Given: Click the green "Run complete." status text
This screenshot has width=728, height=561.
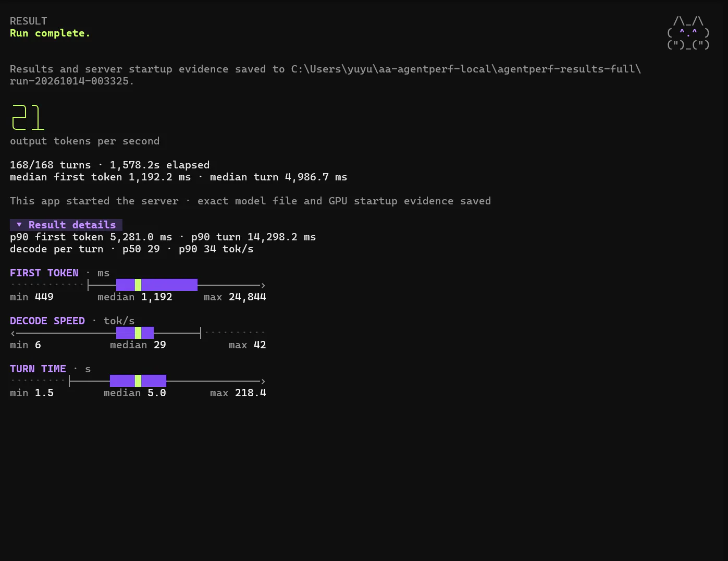Looking at the screenshot, I should pyautogui.click(x=50, y=33).
